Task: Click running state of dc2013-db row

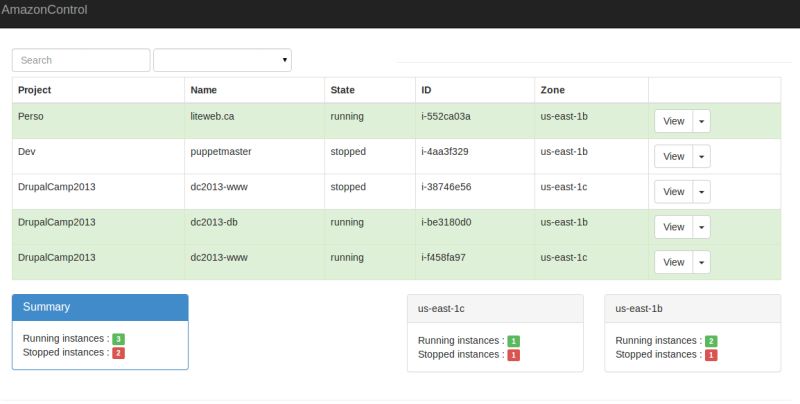Action: [347, 222]
